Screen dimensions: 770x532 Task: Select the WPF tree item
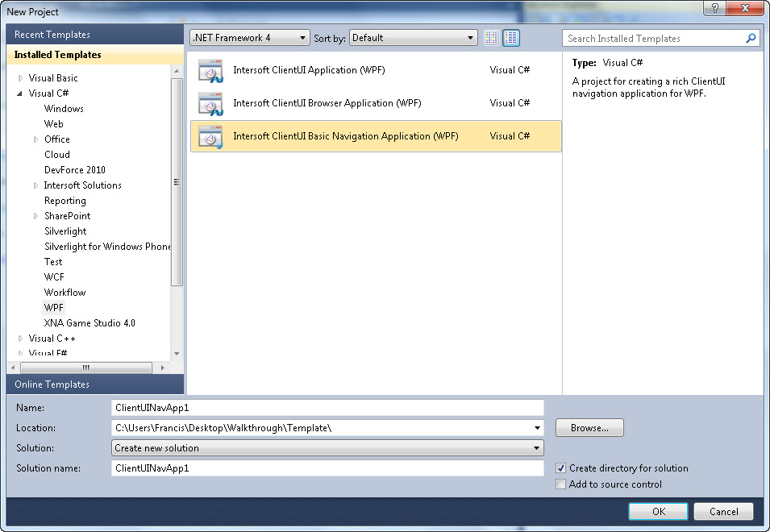[53, 308]
